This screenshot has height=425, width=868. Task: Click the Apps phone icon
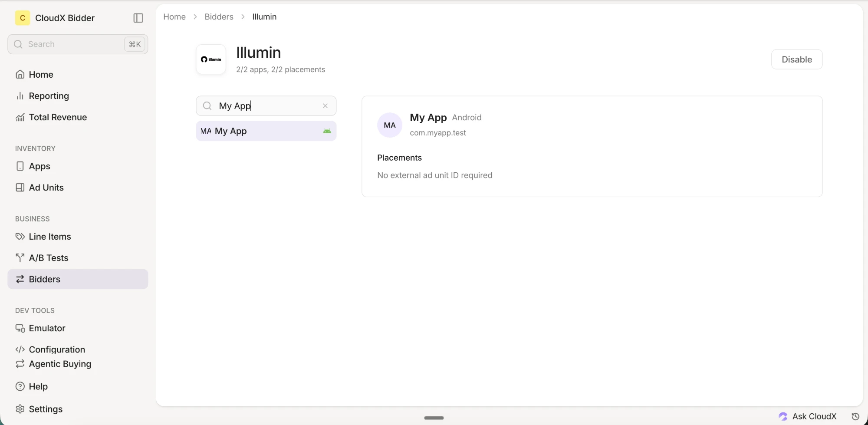click(20, 166)
